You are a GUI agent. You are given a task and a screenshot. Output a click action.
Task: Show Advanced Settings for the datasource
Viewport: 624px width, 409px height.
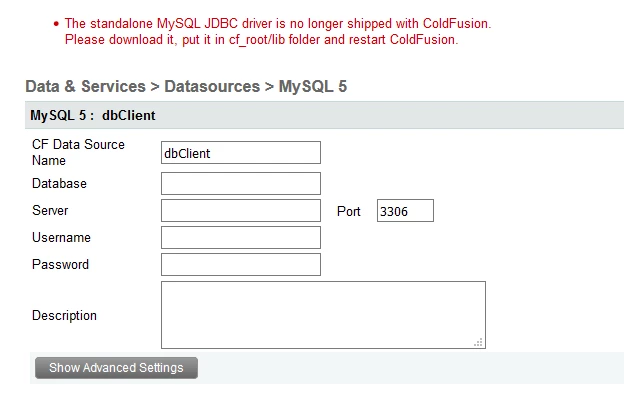[116, 368]
